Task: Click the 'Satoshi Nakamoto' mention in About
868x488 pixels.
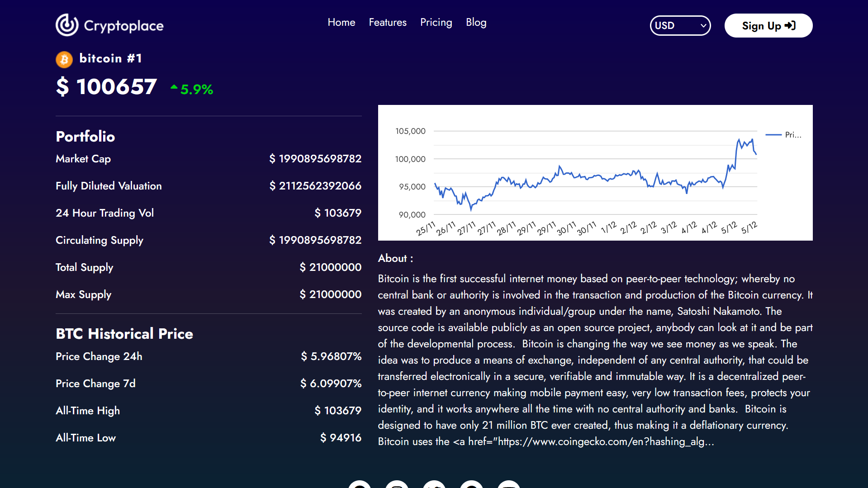Action: pos(719,311)
